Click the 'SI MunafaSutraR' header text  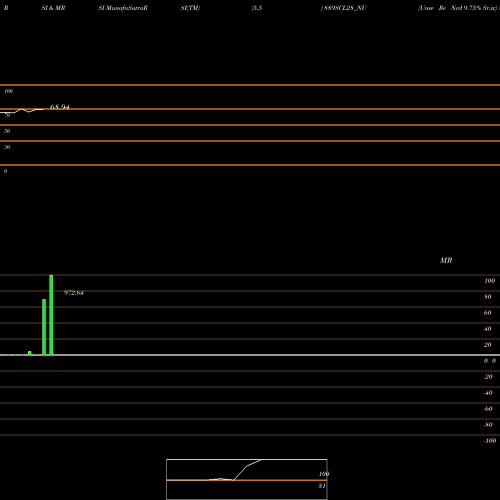tap(123, 8)
